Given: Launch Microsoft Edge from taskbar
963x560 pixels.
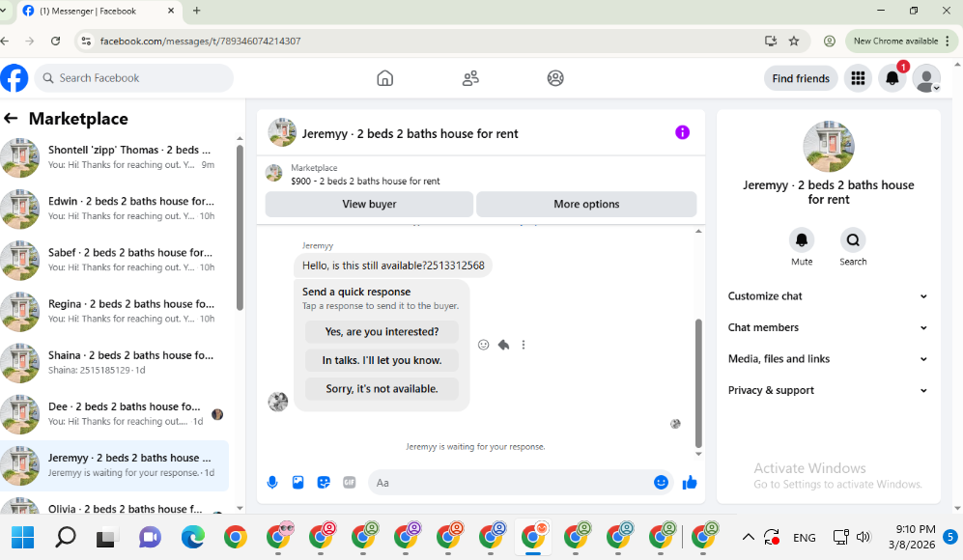Looking at the screenshot, I should point(193,537).
